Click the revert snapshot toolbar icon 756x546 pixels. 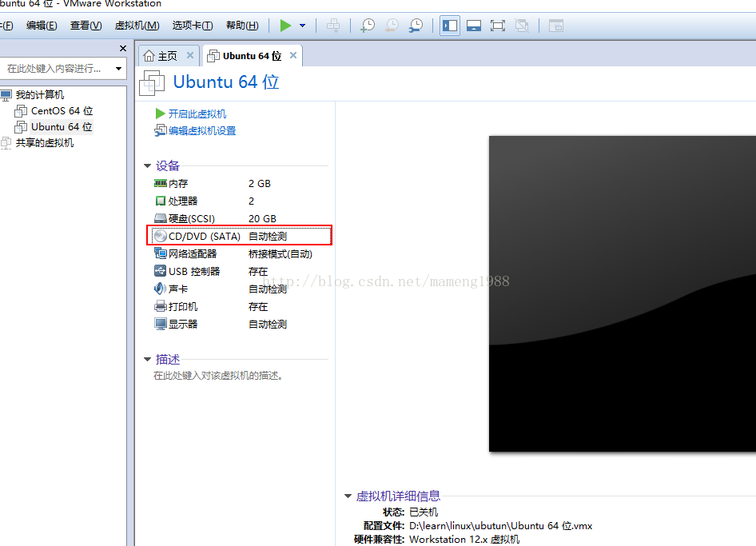tap(392, 26)
